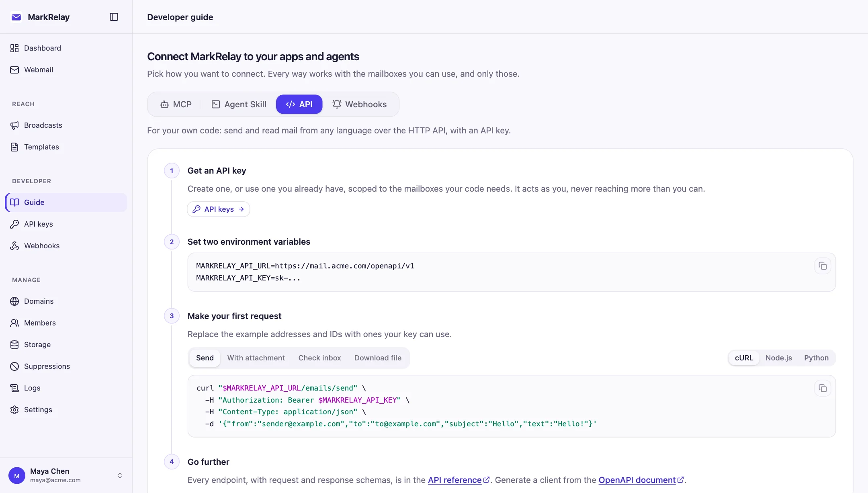The width and height of the screenshot is (868, 493).
Task: Open Domains in the sidebar
Action: tap(66, 301)
